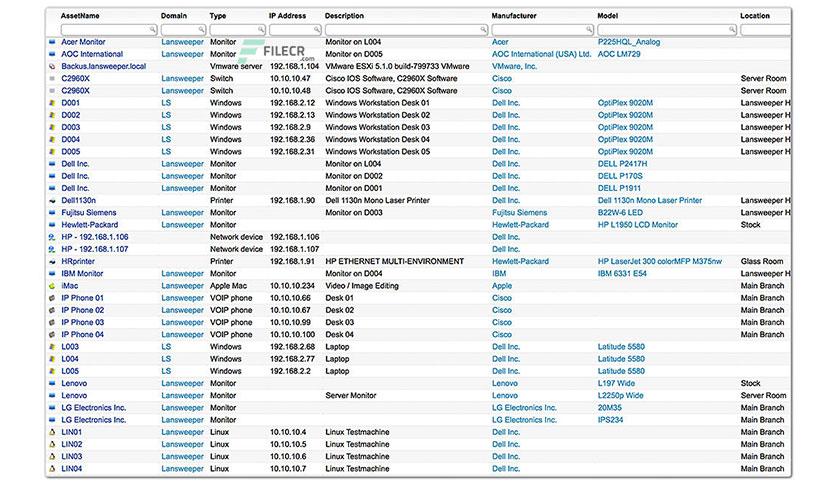This screenshot has width=836, height=484.
Task: Click the Windows icon beside D005
Action: click(x=52, y=152)
